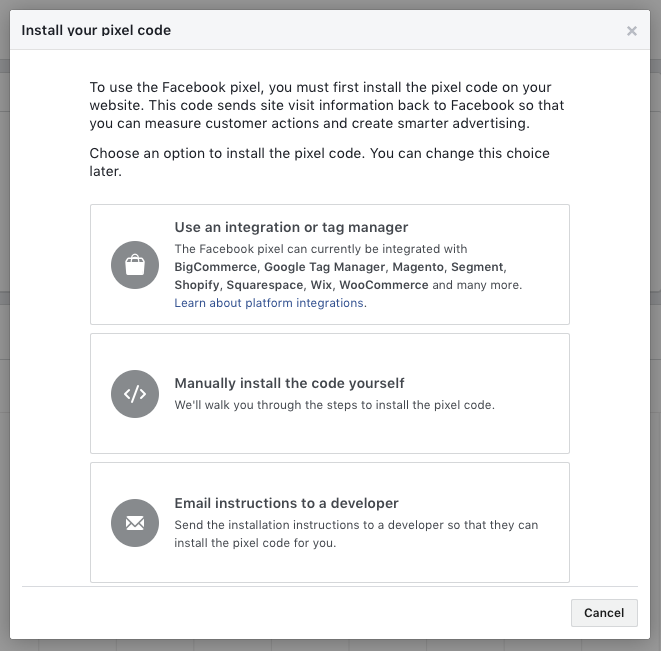This screenshot has width=661, height=651.
Task: Click the Google Tag Manager text
Action: (x=325, y=267)
